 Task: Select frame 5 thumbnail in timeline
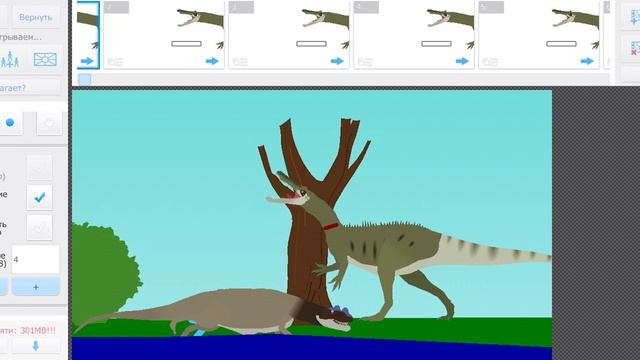pos(539,35)
